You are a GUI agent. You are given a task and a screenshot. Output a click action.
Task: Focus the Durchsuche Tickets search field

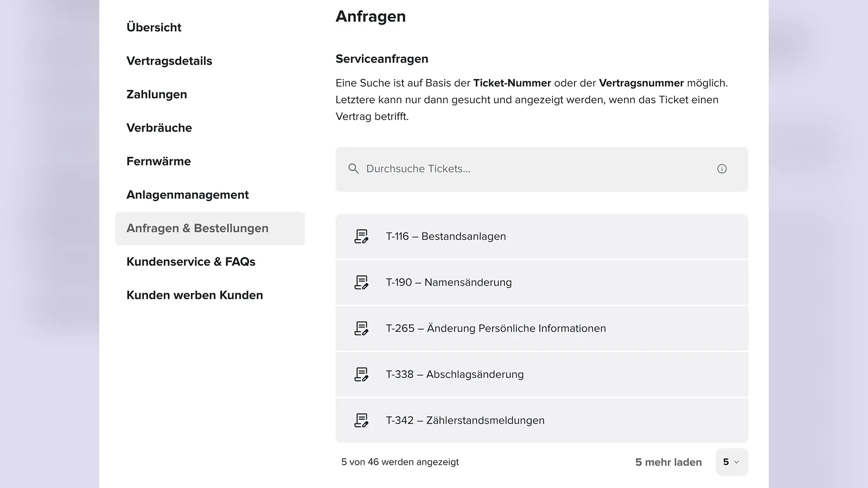point(541,169)
